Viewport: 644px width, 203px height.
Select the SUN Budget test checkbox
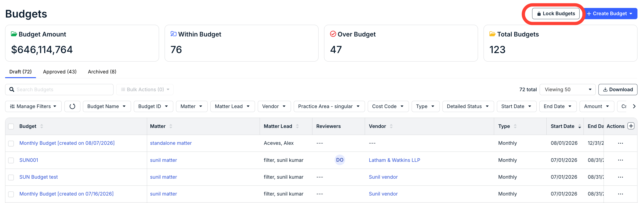tap(11, 178)
